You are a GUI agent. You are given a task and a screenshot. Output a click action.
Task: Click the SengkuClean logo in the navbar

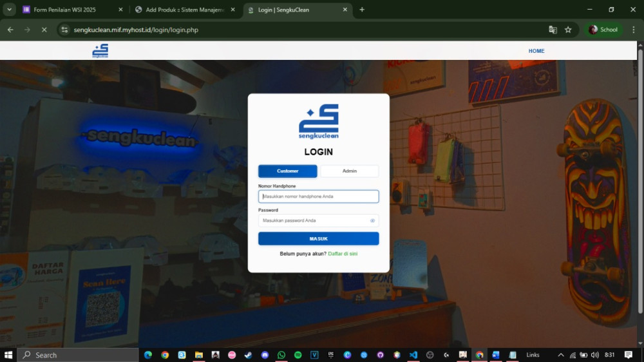[100, 51]
